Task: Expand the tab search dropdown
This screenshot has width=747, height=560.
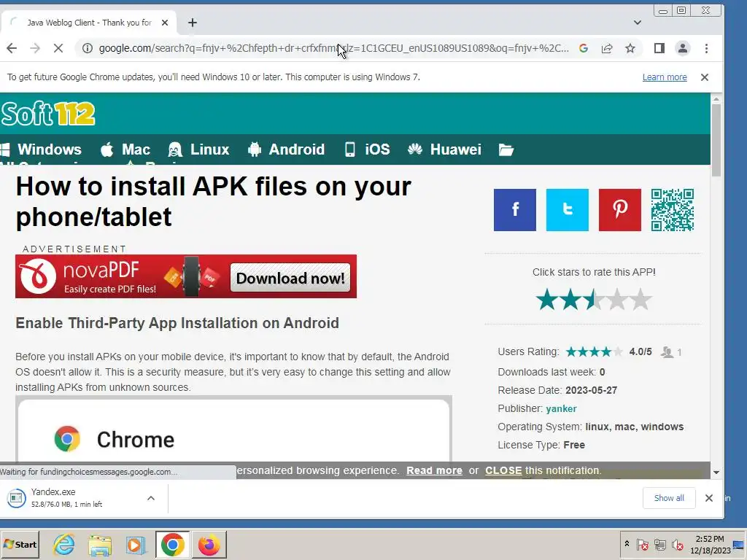Action: click(638, 23)
